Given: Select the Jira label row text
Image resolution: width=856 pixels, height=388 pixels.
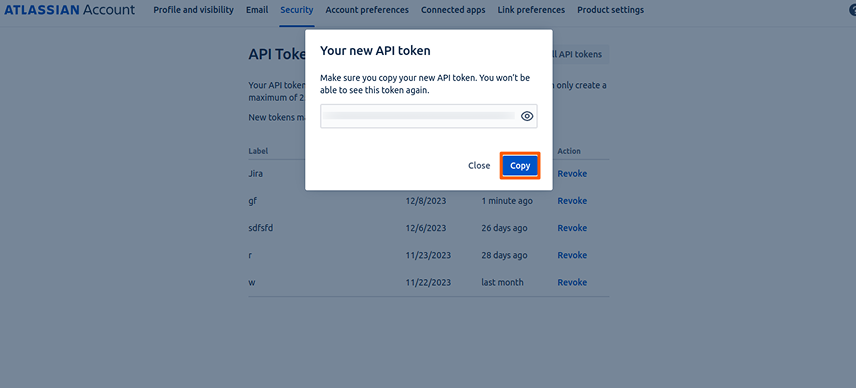Looking at the screenshot, I should (255, 174).
